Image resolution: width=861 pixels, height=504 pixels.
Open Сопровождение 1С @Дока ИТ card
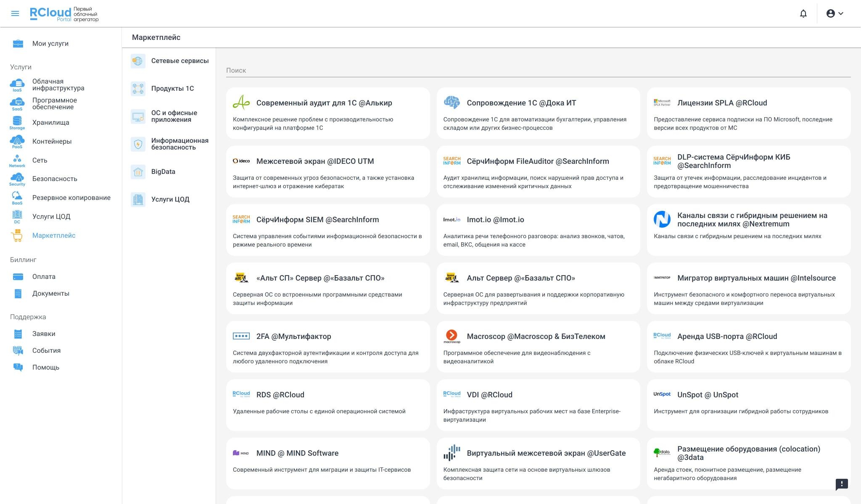click(538, 113)
